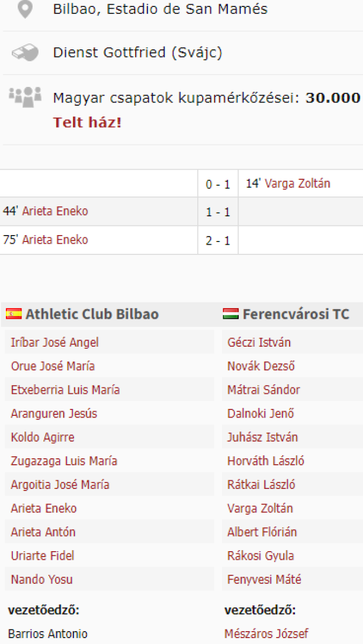Open Arieta Eneko 75' goal link
The image size is (363, 644).
tap(55, 240)
